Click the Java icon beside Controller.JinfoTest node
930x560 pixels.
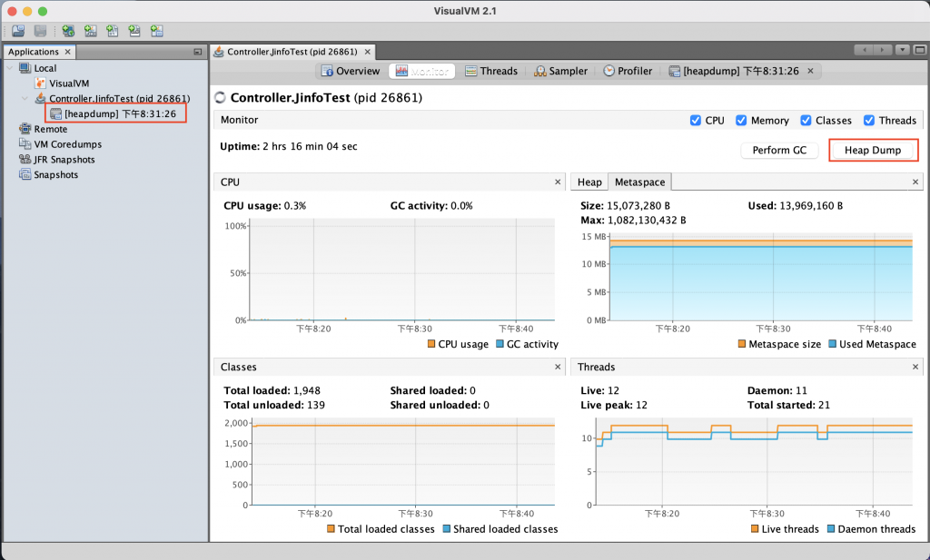tap(40, 98)
